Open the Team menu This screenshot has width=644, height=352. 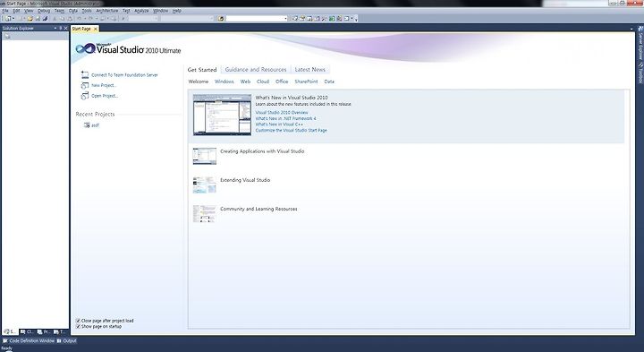click(x=60, y=11)
